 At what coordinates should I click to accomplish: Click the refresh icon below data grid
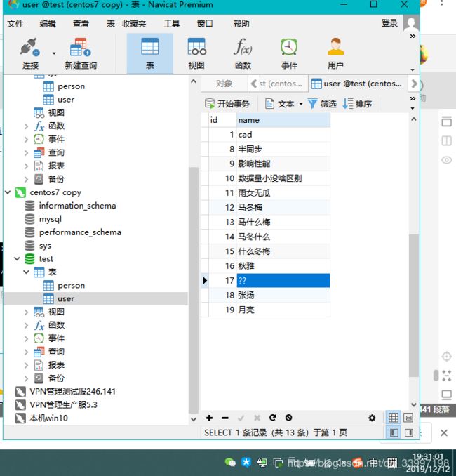point(272,418)
